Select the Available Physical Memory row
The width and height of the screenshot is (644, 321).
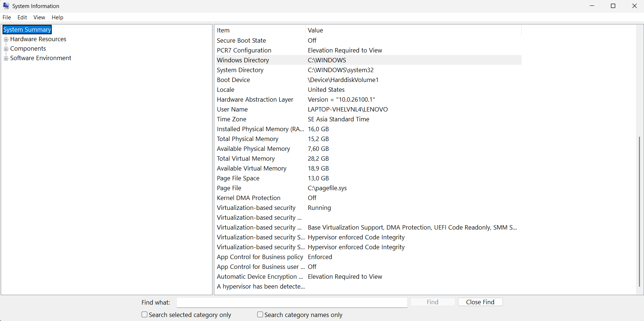pyautogui.click(x=368, y=149)
